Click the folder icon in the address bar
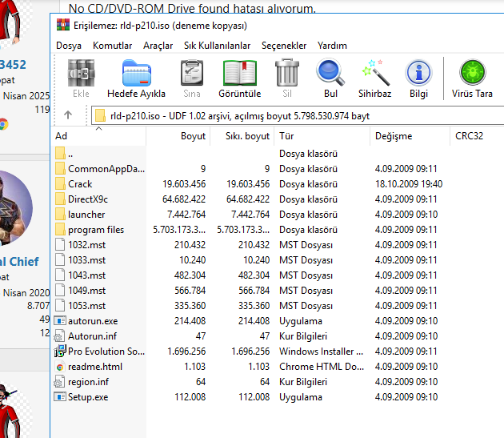The height and width of the screenshot is (438, 504). click(100, 115)
